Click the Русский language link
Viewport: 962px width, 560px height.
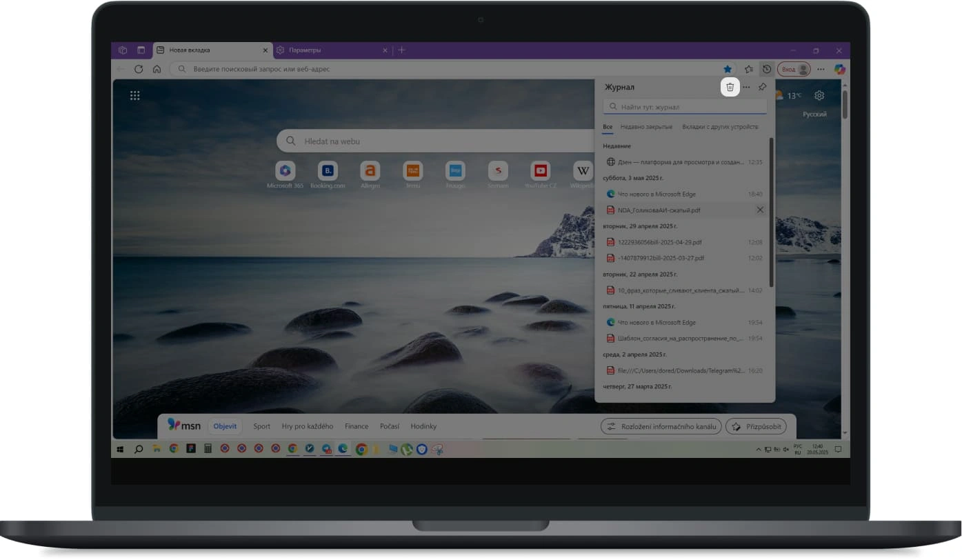point(814,114)
